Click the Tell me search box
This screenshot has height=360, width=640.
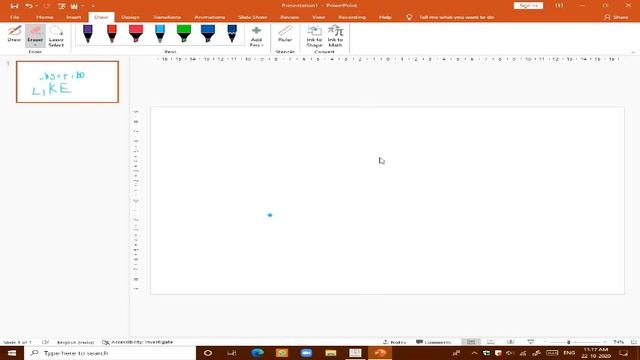(x=456, y=17)
